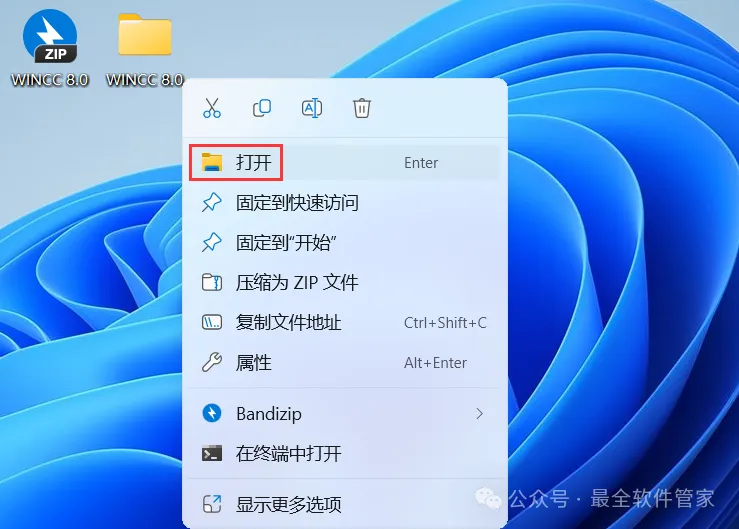Viewport: 739px width, 529px height.
Task: Click the folder icon beside 打开
Action: click(212, 162)
